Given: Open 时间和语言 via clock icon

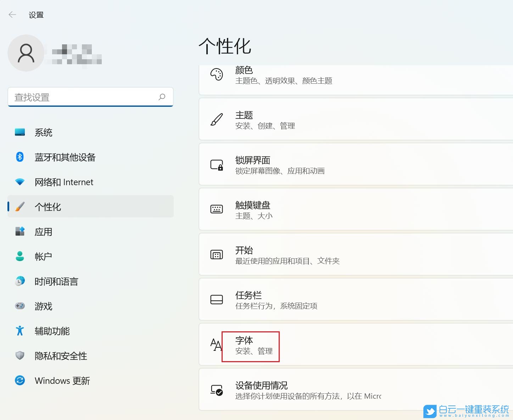Looking at the screenshot, I should [x=20, y=281].
